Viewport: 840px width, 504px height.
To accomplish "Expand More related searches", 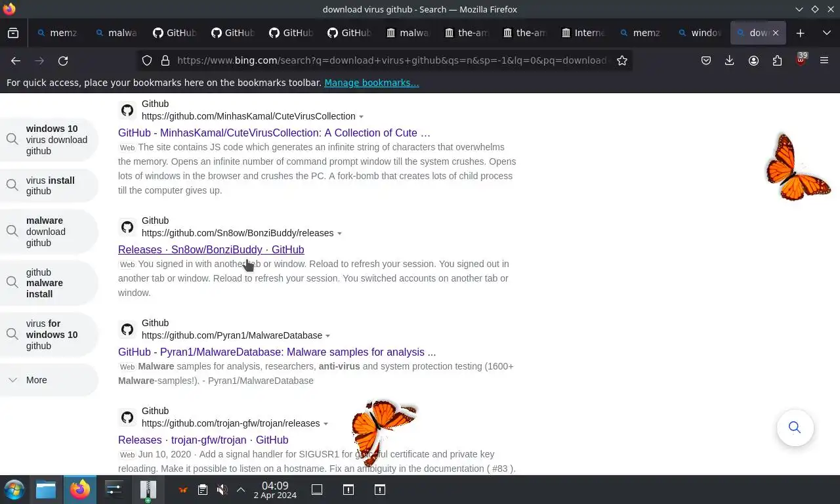I will coord(49,380).
